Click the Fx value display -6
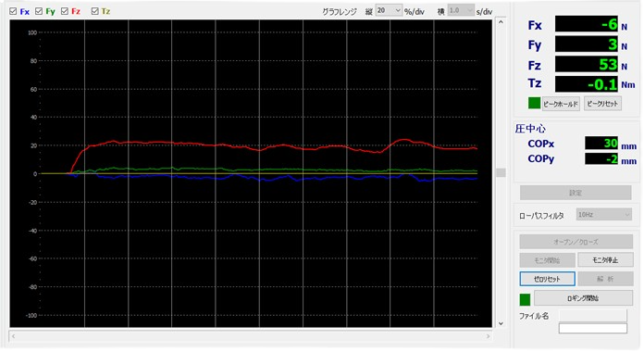The image size is (644, 352). (x=586, y=24)
